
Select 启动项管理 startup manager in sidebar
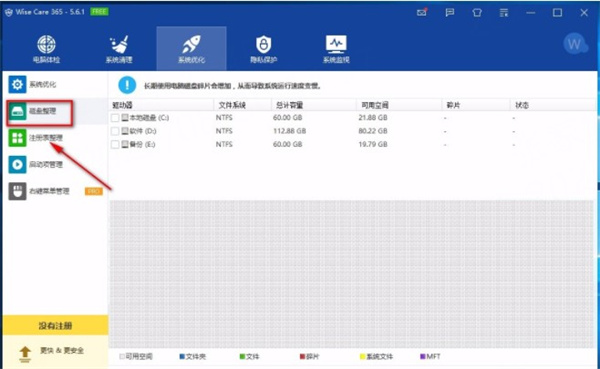coord(54,165)
